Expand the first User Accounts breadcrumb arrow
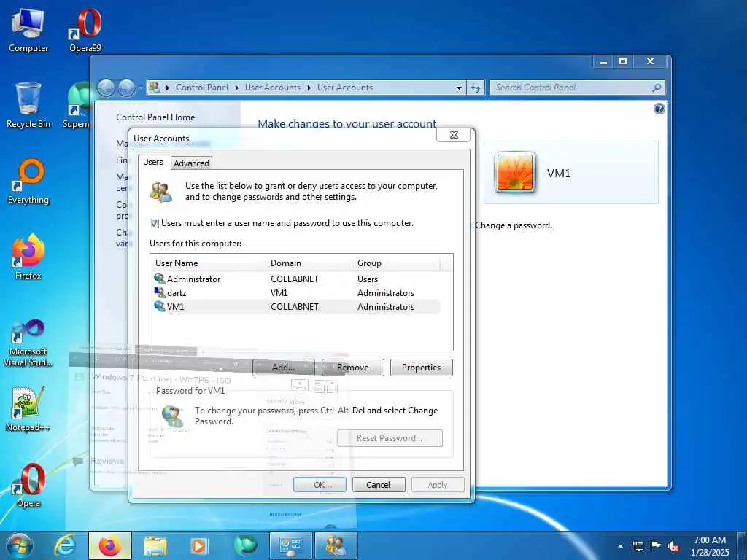 [309, 87]
